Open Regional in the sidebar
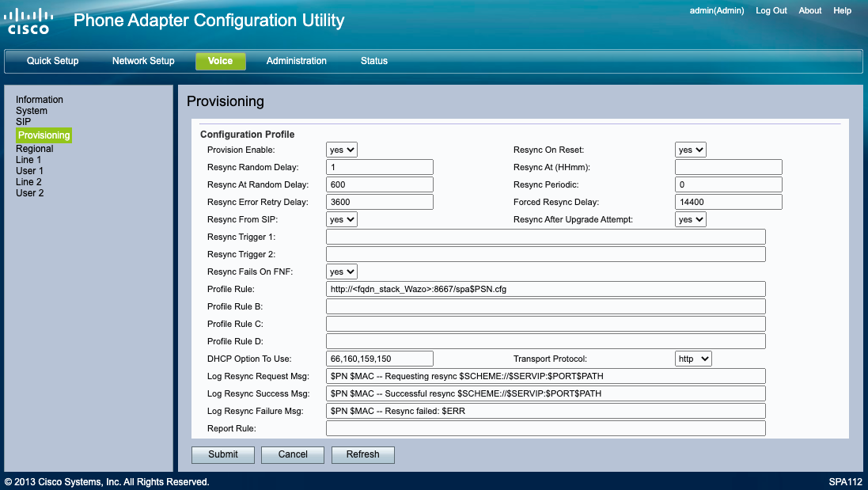The image size is (868, 490). pos(34,149)
